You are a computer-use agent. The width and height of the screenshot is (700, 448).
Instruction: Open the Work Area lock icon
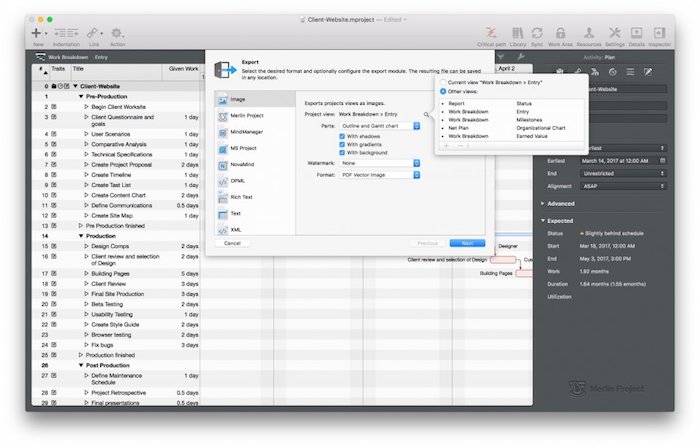pyautogui.click(x=560, y=33)
